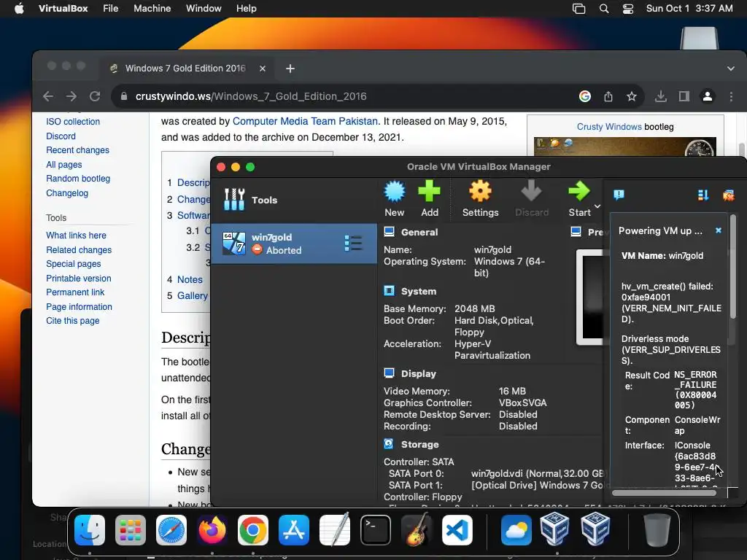Click the General section header icon
Screen dimensions: 747x560
(x=390, y=232)
